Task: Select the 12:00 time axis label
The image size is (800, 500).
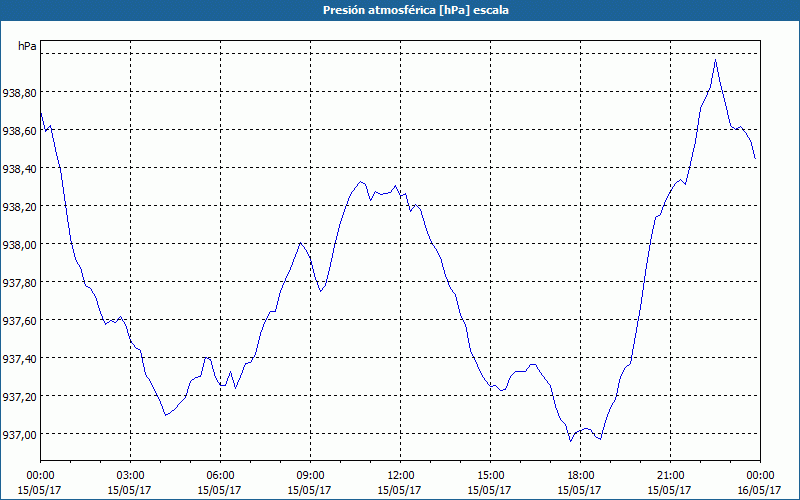Action: coord(400,475)
